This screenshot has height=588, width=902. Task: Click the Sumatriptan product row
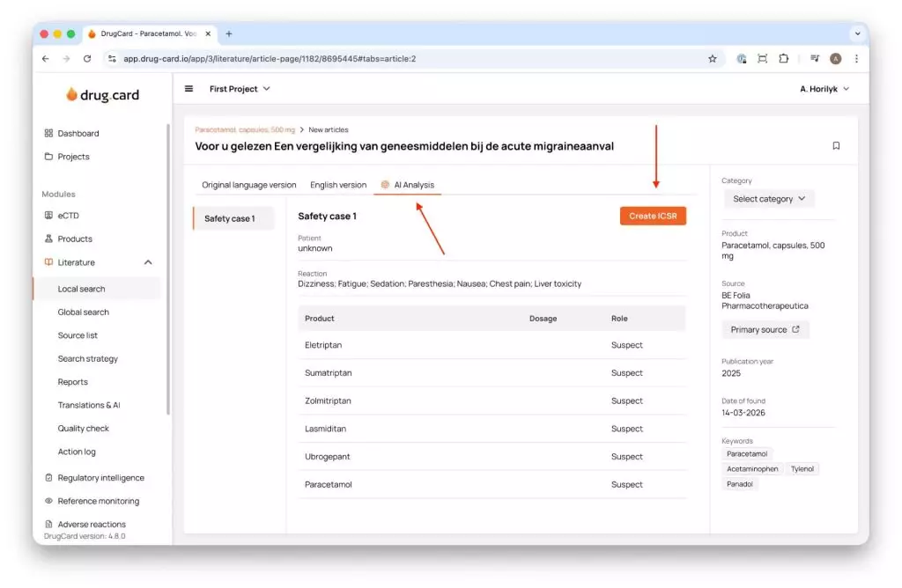click(492, 373)
